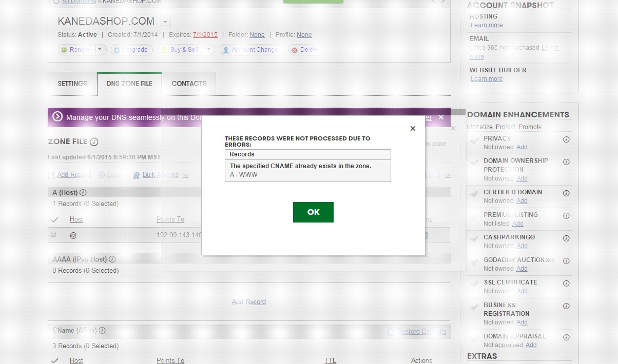The image size is (618, 364).
Task: Expand the Renew dropdown arrow
Action: (x=100, y=50)
